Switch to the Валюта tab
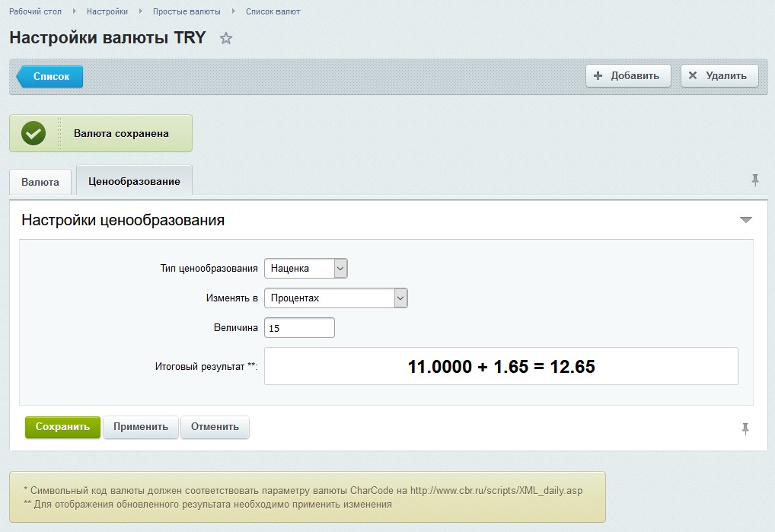Image resolution: width=775 pixels, height=532 pixels. (x=40, y=182)
